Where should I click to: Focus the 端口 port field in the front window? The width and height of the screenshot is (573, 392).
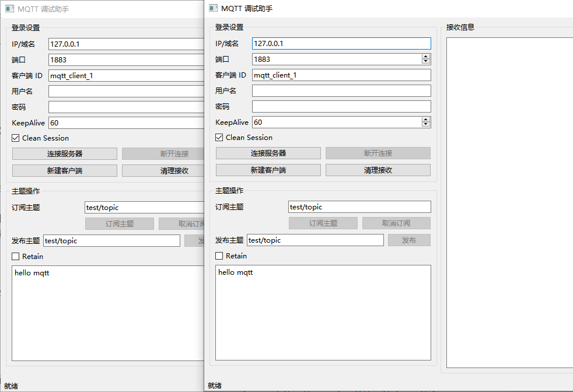pyautogui.click(x=337, y=59)
